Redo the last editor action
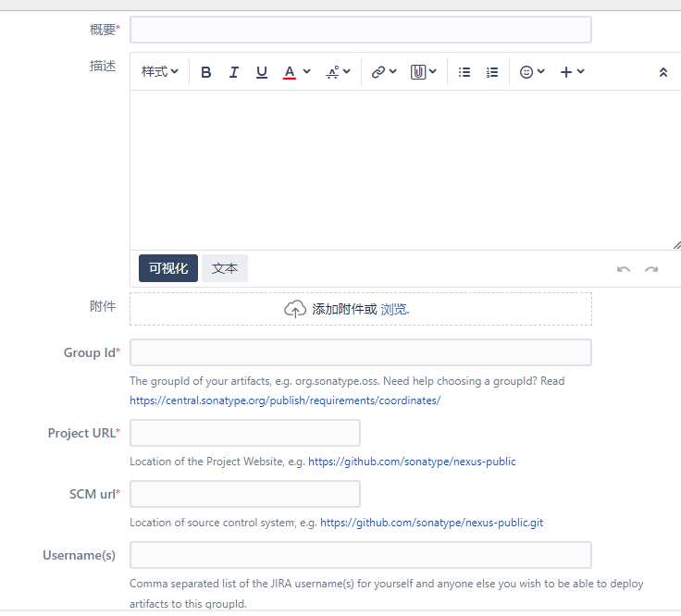This screenshot has height=616, width=681. coord(651,269)
